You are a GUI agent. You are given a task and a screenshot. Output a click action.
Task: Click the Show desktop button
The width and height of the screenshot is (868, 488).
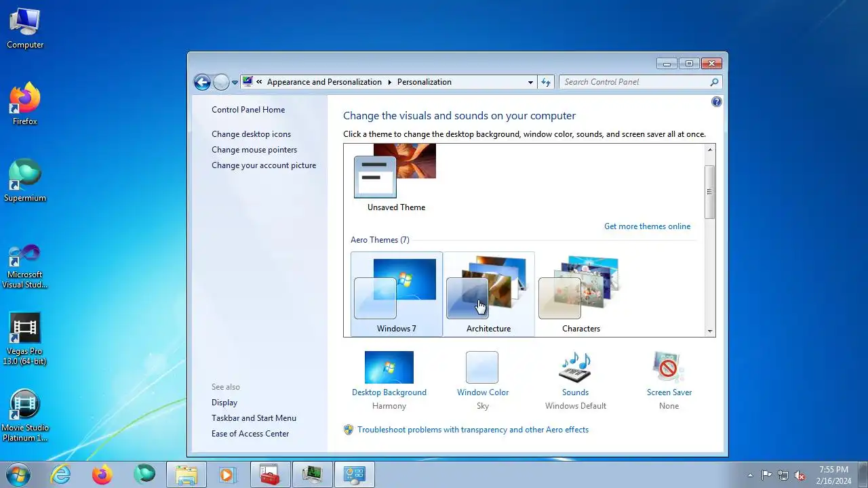[863, 474]
